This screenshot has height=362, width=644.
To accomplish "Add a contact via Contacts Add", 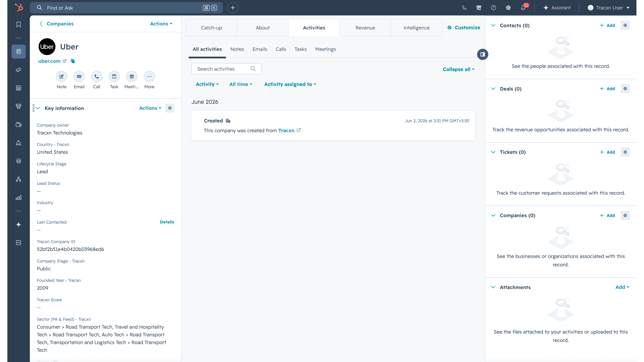I will [x=607, y=25].
